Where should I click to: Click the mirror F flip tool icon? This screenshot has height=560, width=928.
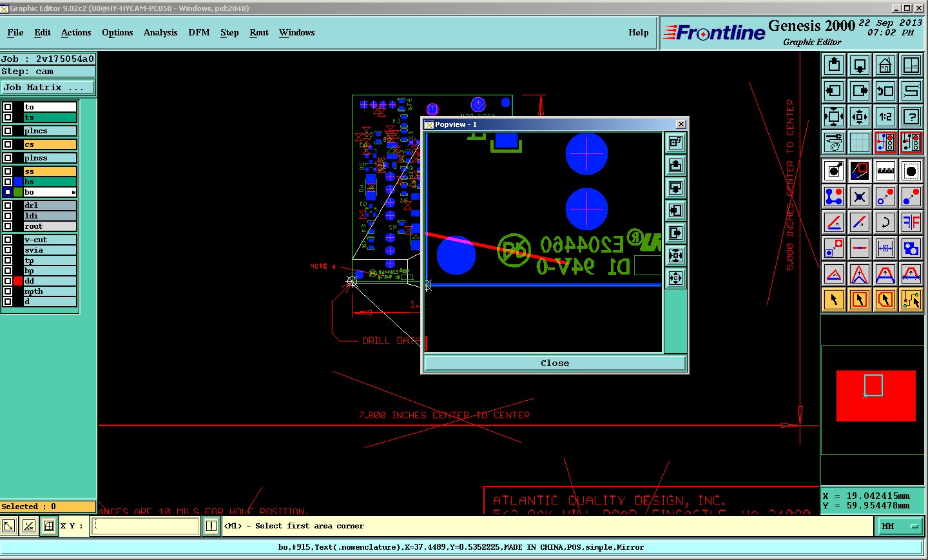[x=911, y=222]
